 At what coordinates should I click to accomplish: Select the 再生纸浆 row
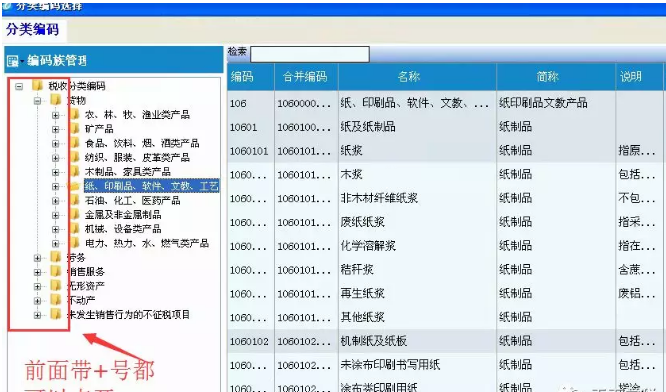[446, 293]
